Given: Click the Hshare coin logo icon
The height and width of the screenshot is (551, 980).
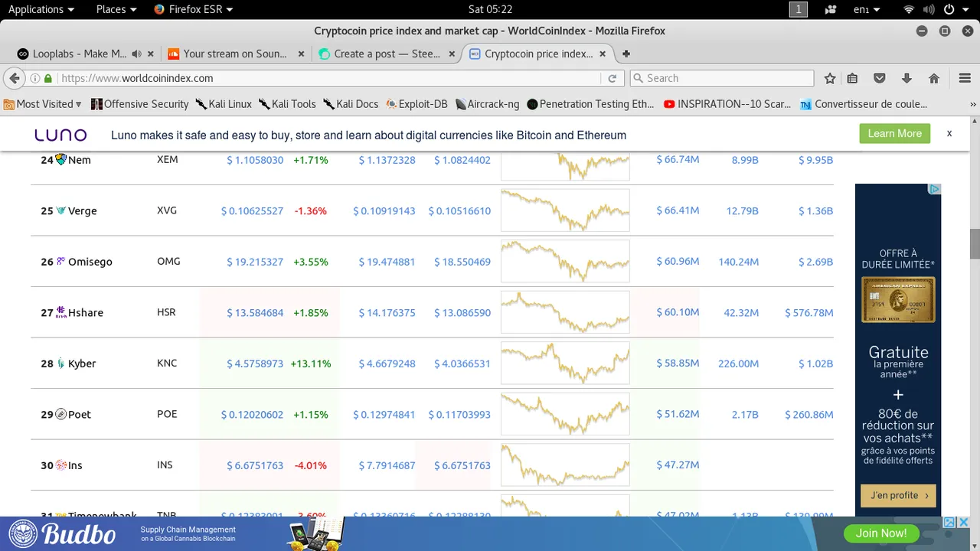Looking at the screenshot, I should pos(61,312).
